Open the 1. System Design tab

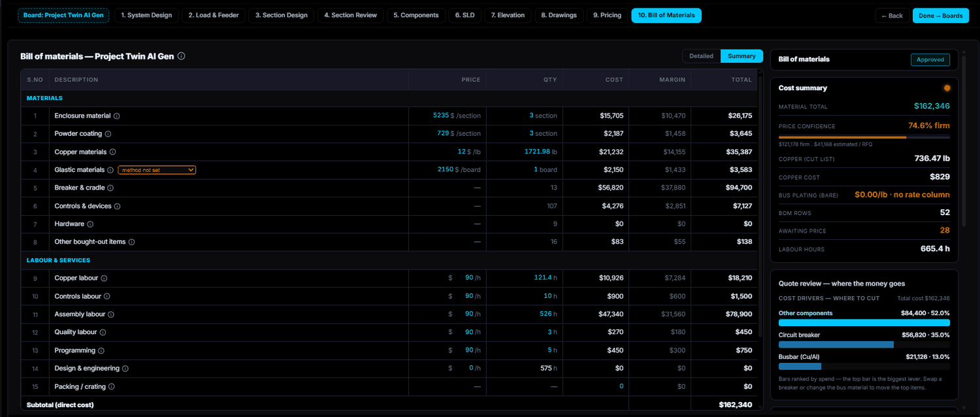[146, 15]
